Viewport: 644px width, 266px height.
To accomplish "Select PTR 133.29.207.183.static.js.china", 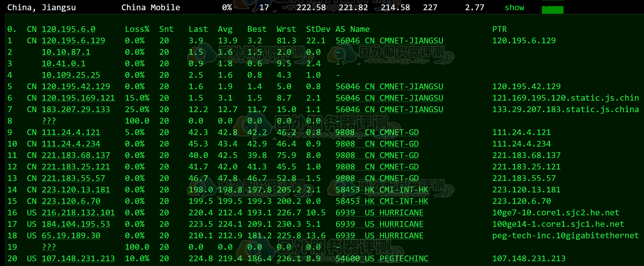I will [566, 109].
